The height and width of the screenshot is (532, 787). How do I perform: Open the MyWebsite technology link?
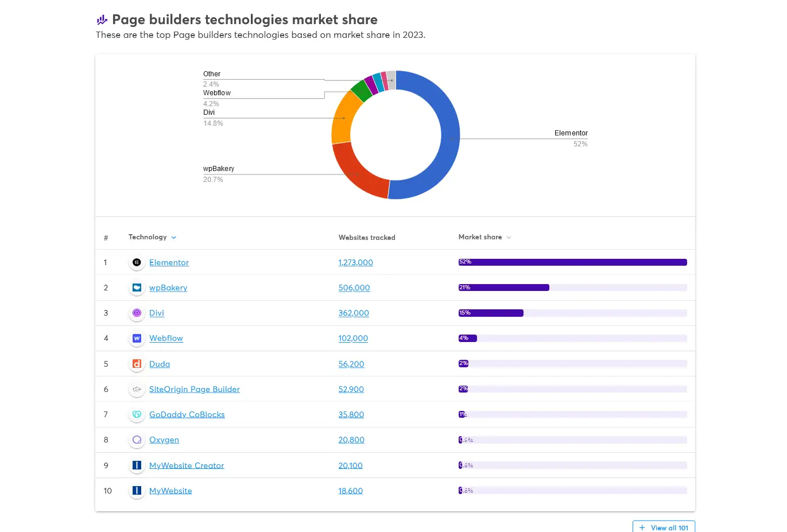point(170,491)
